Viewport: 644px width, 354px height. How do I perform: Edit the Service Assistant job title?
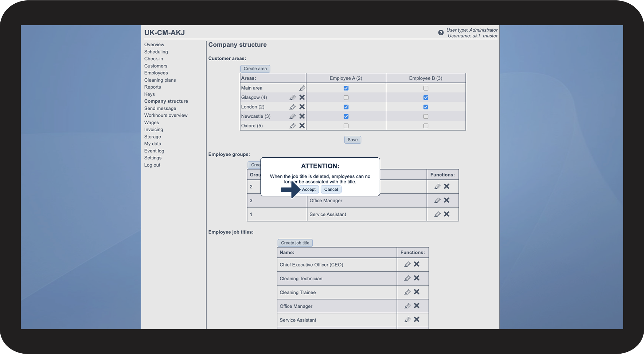407,320
